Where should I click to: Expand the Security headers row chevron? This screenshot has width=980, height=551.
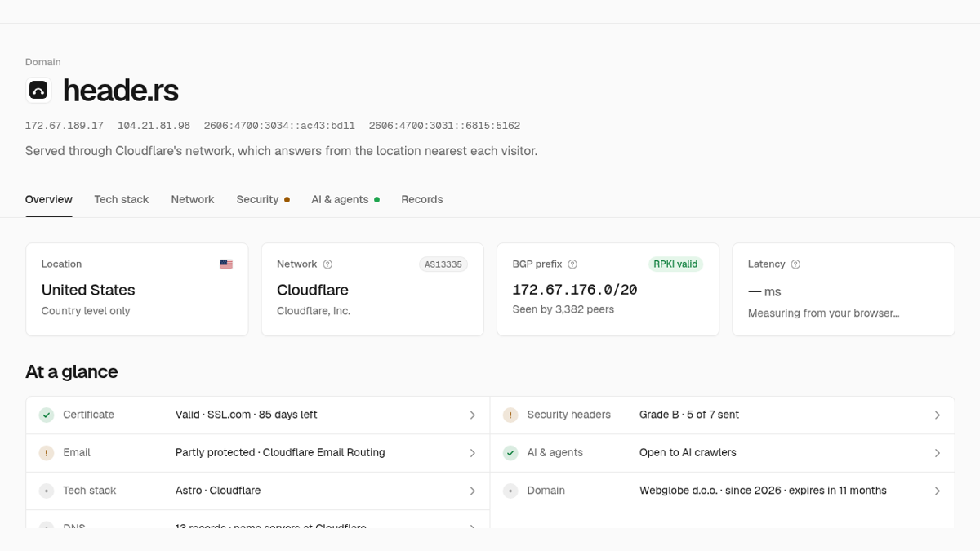click(x=938, y=415)
